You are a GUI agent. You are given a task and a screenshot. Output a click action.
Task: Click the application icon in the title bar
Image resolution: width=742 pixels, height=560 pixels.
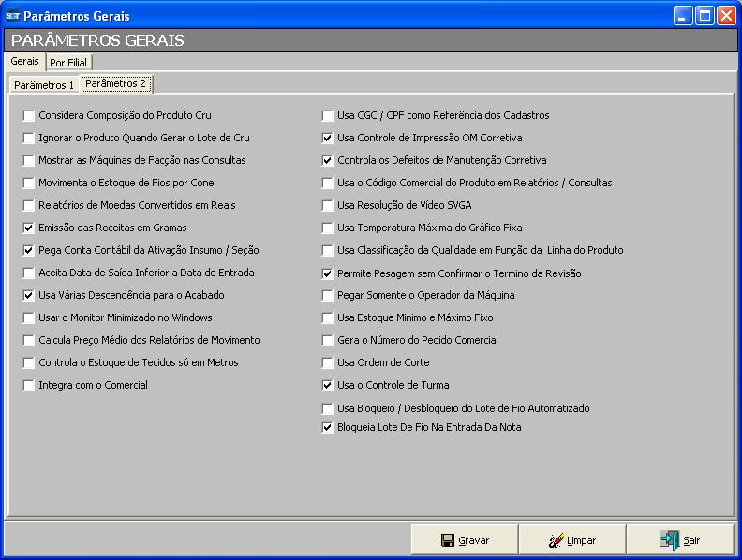pos(12,15)
